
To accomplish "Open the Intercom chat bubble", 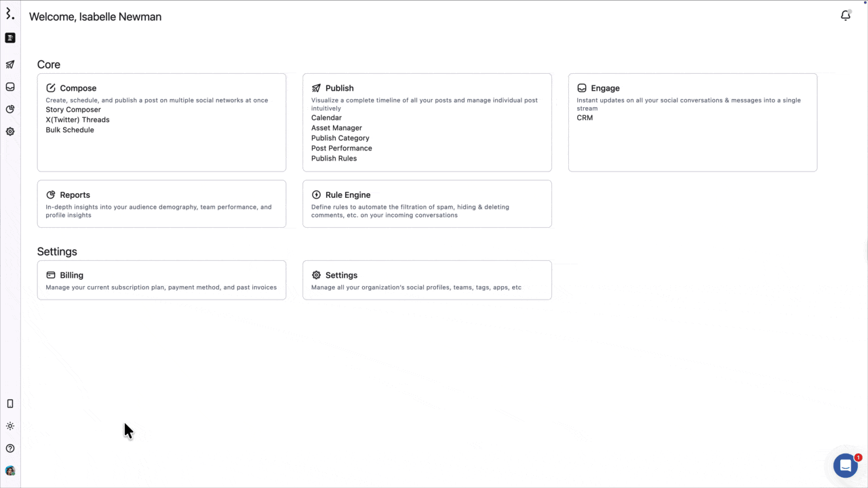I will pos(845,465).
